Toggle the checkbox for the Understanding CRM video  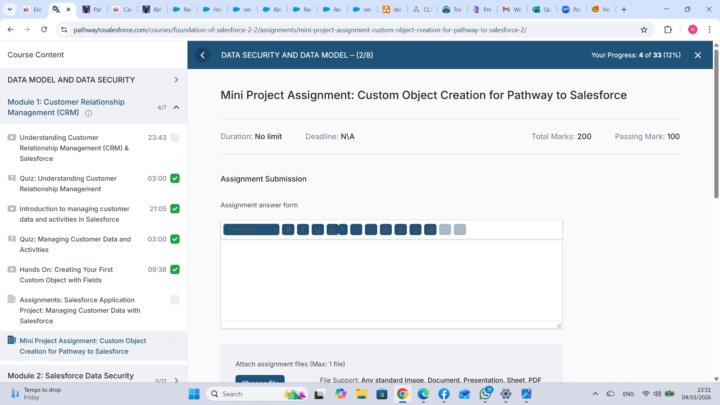pos(175,138)
